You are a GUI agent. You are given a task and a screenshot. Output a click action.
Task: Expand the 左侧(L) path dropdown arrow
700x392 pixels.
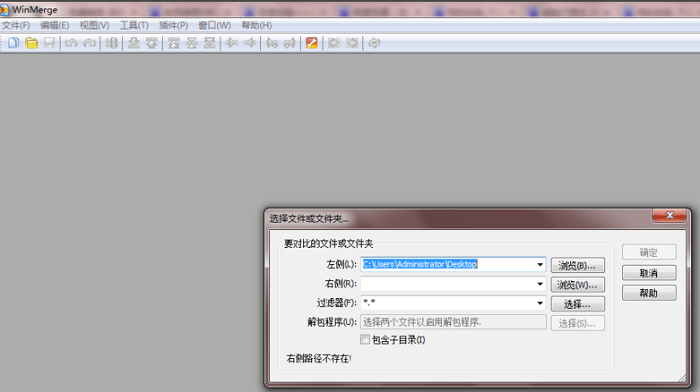pos(540,265)
